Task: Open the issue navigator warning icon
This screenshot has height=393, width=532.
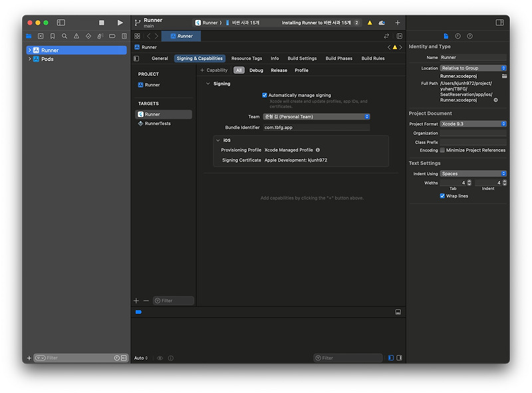Action: click(x=76, y=36)
